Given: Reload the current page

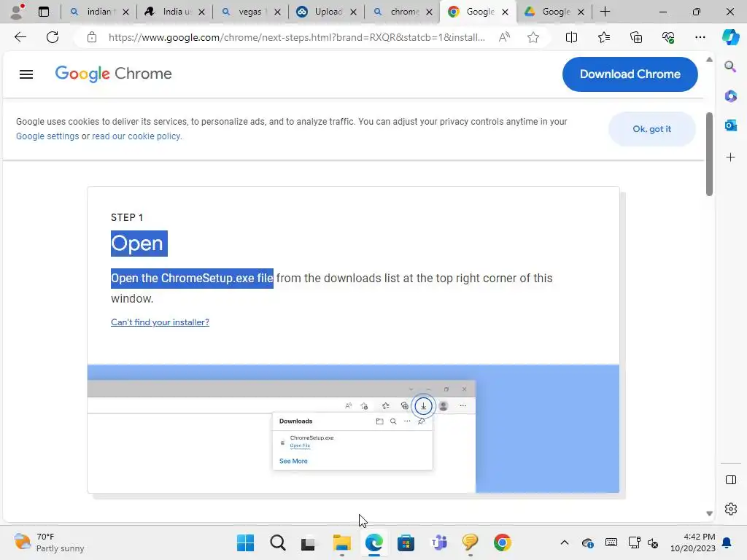Looking at the screenshot, I should point(53,37).
